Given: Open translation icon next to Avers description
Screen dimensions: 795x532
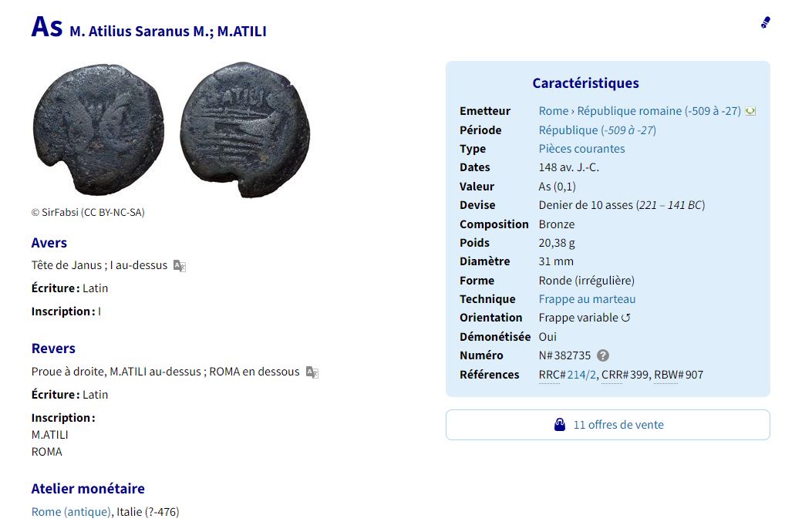Looking at the screenshot, I should 179,264.
